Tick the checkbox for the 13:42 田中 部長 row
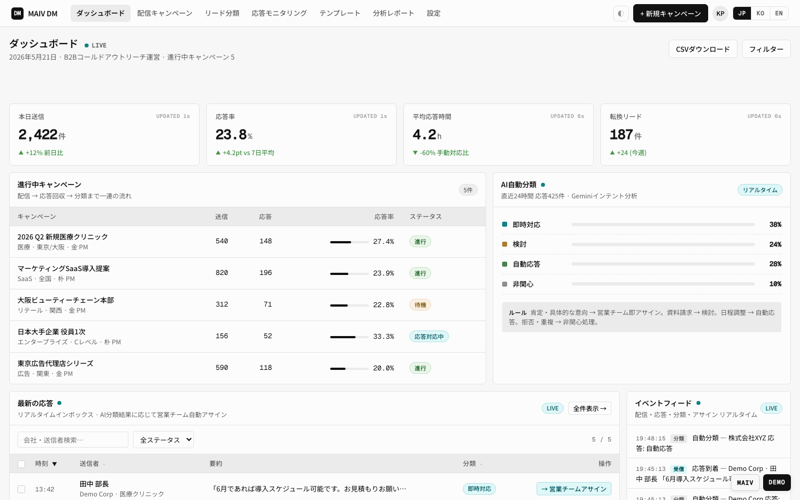 (21, 489)
